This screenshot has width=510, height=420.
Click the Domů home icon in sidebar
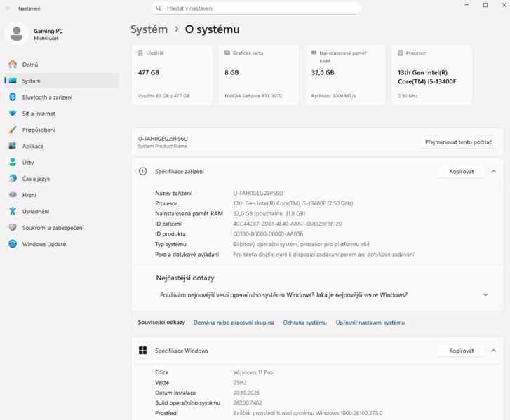point(13,65)
